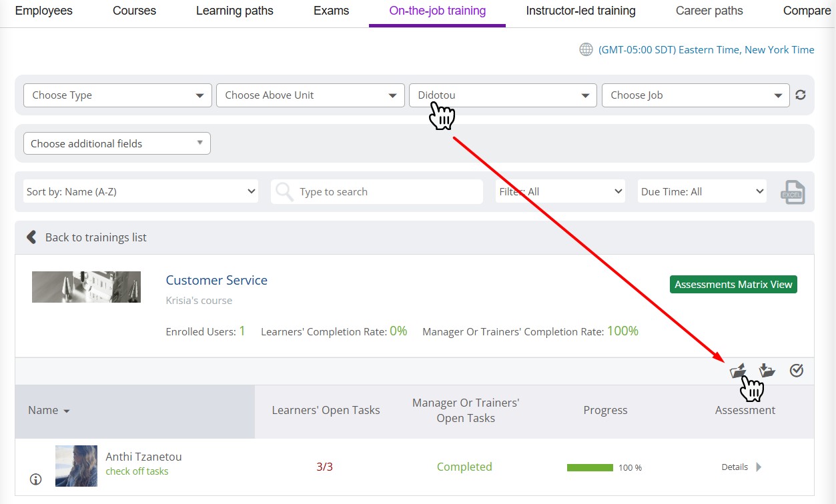Expand the Choose additional fields dropdown

pos(117,143)
